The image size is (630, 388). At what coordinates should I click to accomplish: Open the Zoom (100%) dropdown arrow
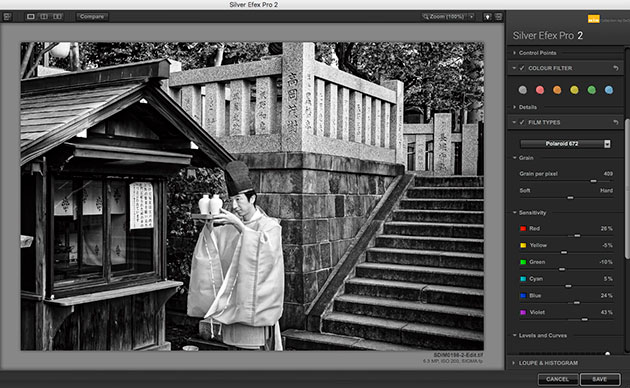[x=471, y=16]
